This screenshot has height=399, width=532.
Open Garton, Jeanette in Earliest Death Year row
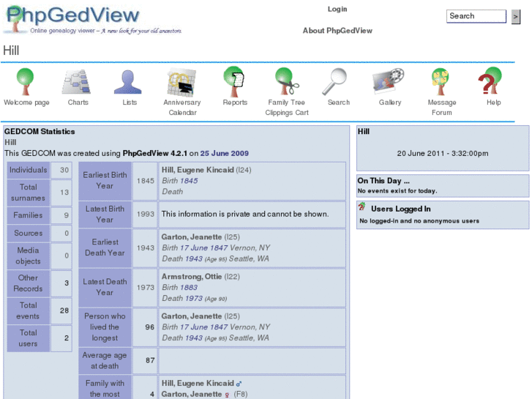point(201,237)
